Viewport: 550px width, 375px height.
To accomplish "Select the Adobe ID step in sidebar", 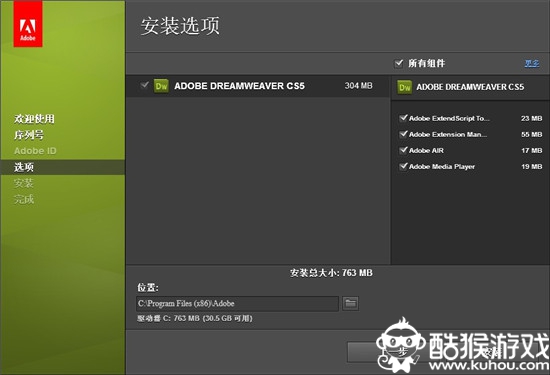I will click(35, 151).
